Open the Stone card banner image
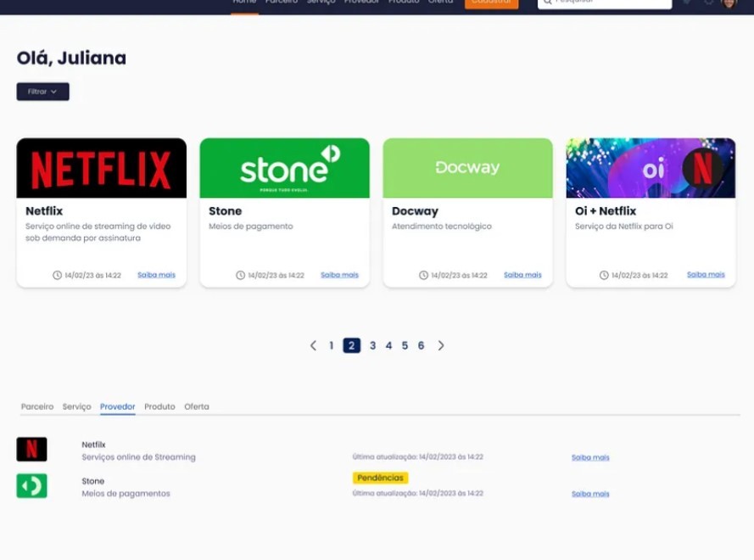The height and width of the screenshot is (560, 754). point(285,168)
